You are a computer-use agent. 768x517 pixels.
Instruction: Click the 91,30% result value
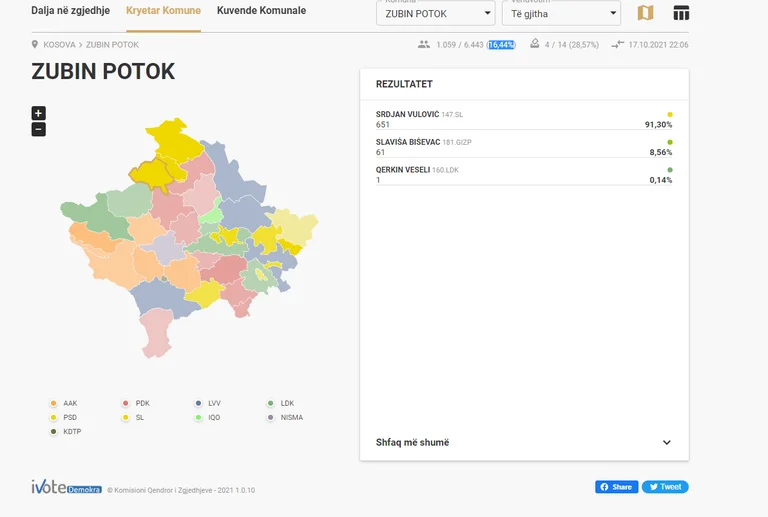click(658, 125)
